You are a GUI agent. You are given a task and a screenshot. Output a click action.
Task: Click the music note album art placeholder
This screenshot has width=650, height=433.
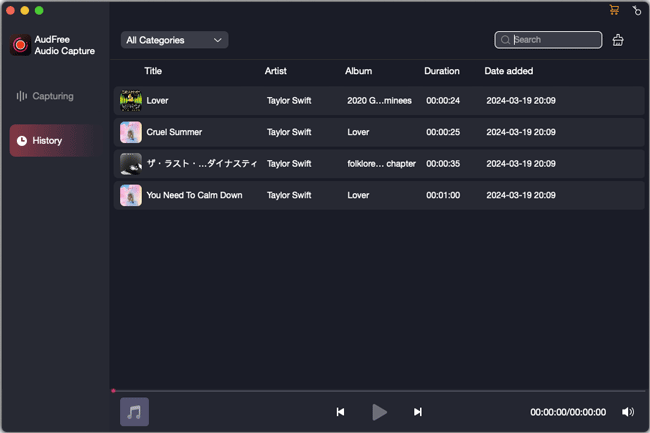pos(134,412)
